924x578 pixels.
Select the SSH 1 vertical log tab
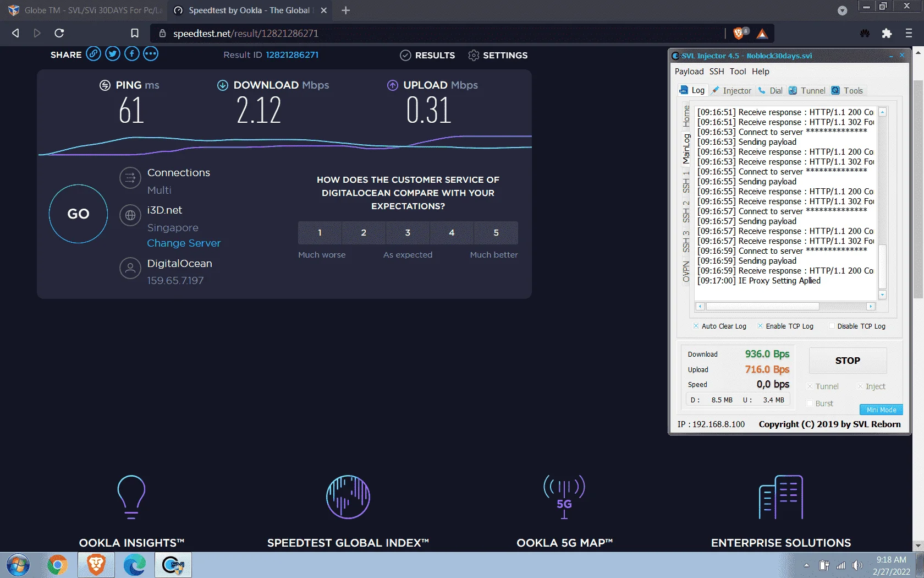tap(686, 182)
